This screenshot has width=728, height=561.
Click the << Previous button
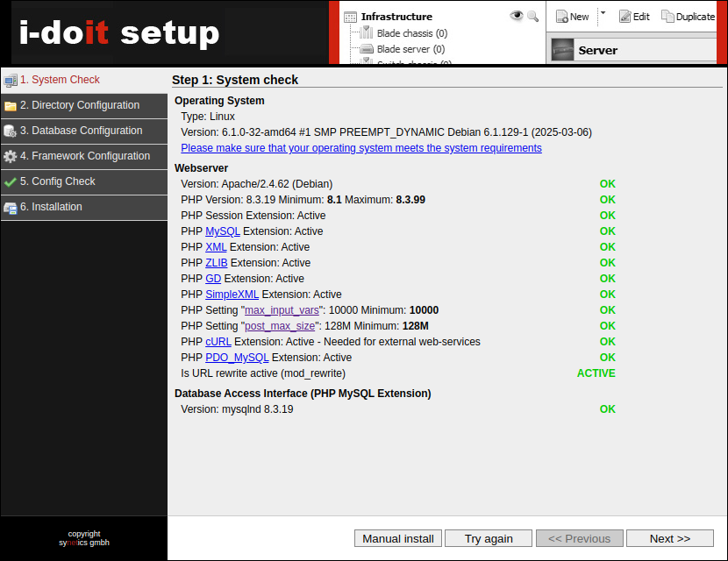coord(580,538)
